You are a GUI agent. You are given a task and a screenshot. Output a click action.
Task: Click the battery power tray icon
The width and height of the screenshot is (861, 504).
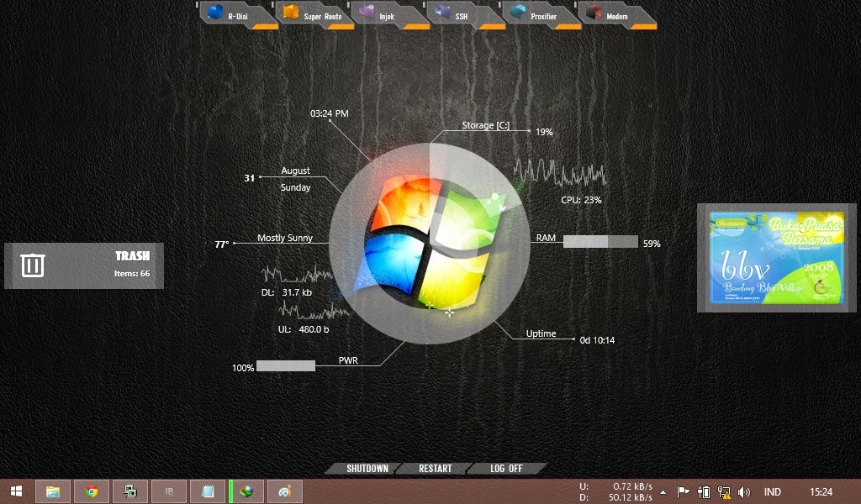[x=704, y=492]
